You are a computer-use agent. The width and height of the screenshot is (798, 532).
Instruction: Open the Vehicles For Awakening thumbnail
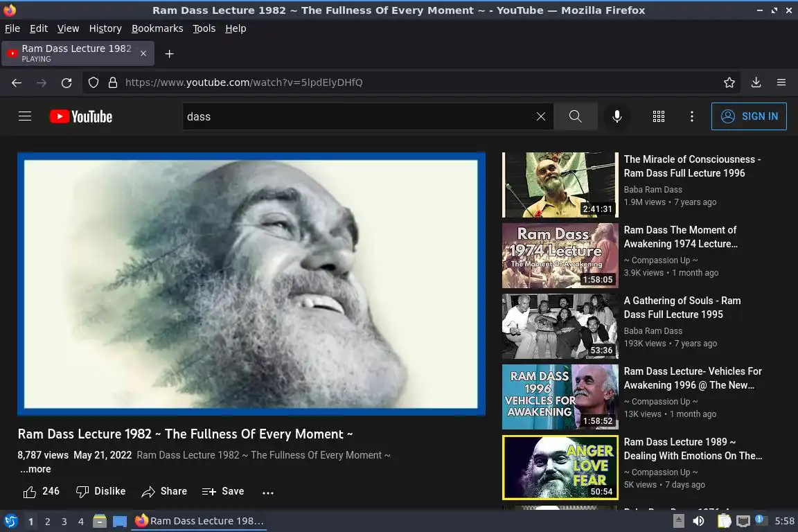point(560,397)
